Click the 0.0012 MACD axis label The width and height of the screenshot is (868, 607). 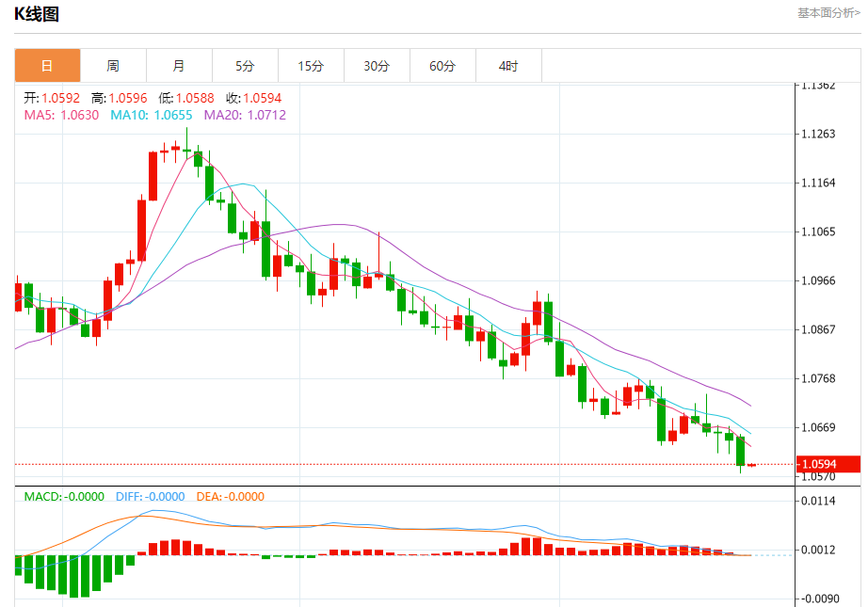coord(818,550)
